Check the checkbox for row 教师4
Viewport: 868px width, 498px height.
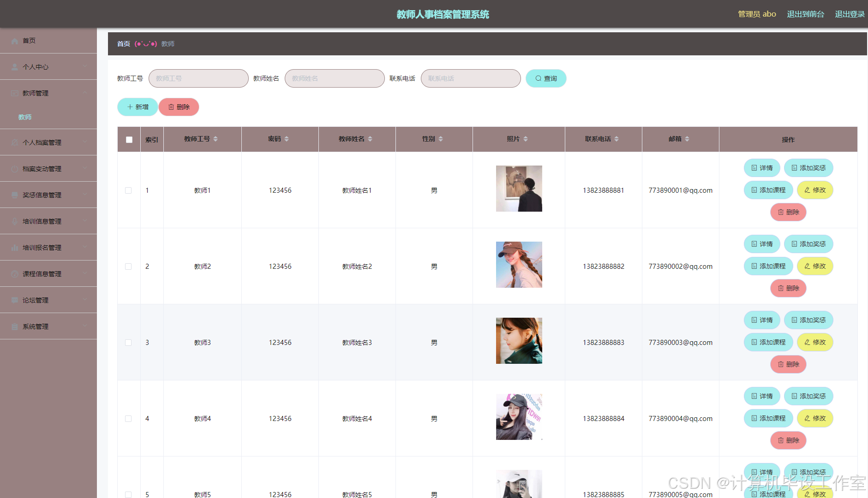point(128,419)
